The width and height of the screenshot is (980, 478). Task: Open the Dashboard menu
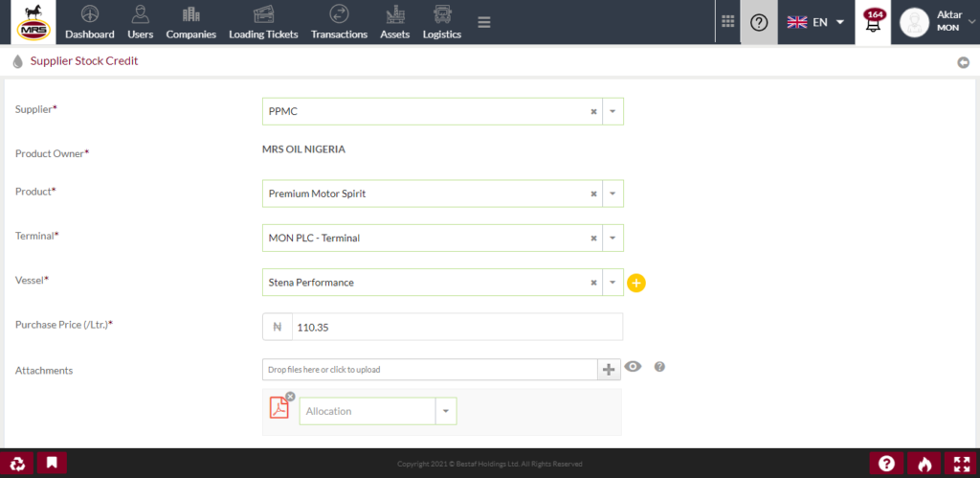(x=90, y=23)
